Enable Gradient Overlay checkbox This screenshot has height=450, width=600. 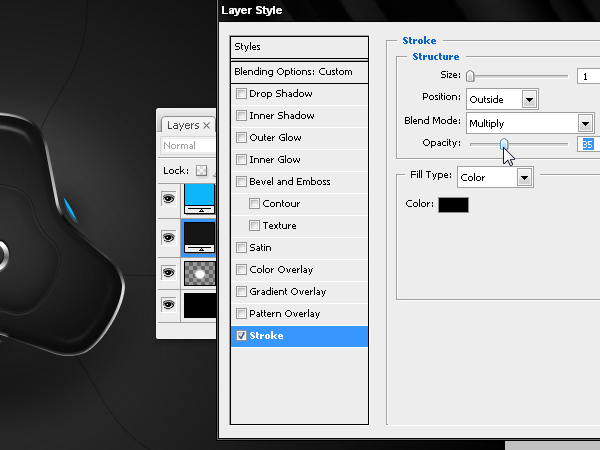241,292
